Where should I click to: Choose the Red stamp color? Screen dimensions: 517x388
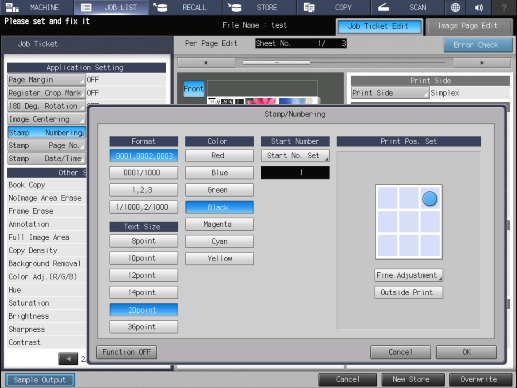point(219,155)
